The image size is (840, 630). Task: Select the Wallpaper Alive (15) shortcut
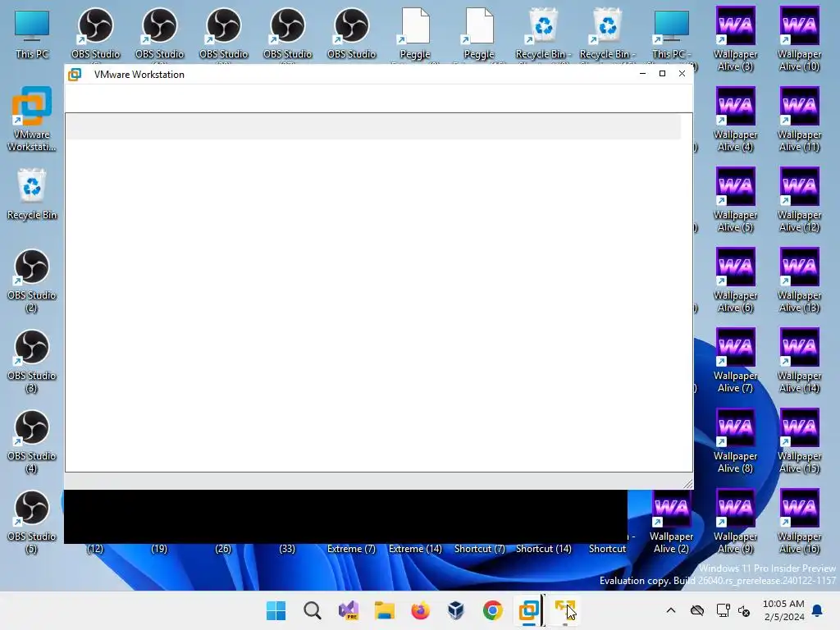tap(799, 441)
